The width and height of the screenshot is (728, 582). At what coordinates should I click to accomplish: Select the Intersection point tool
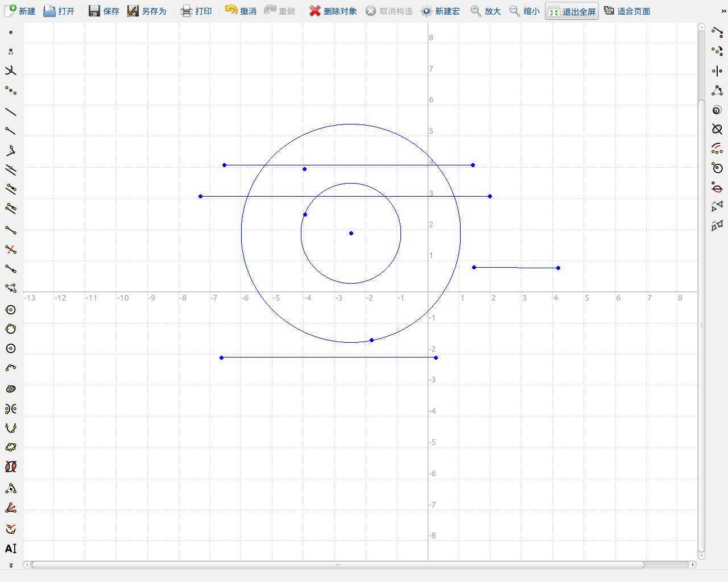click(10, 71)
